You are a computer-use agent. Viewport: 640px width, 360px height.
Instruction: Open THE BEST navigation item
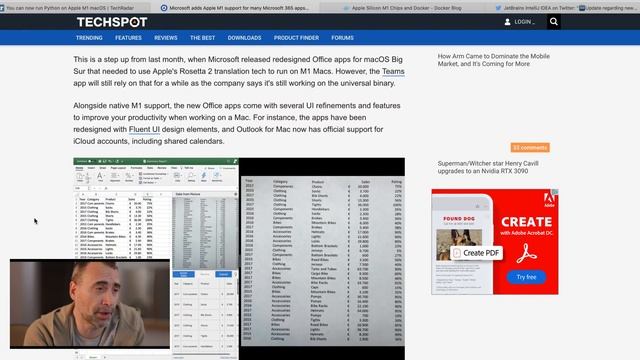(202, 38)
